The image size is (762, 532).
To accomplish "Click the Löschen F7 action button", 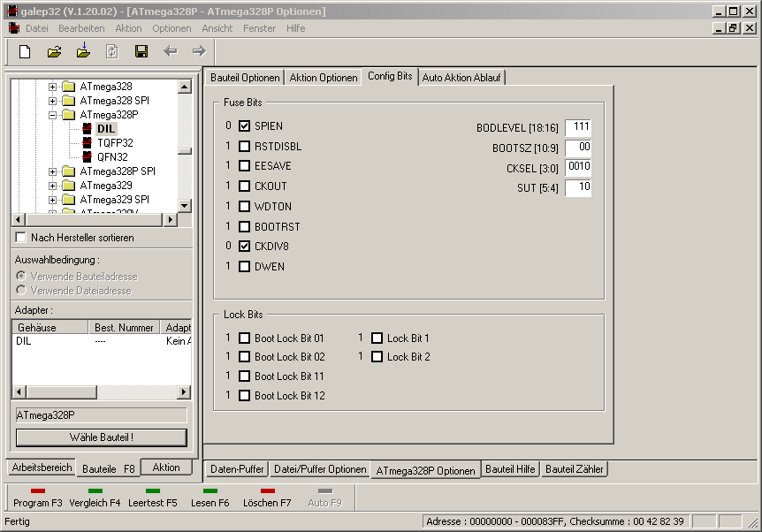I will click(267, 498).
